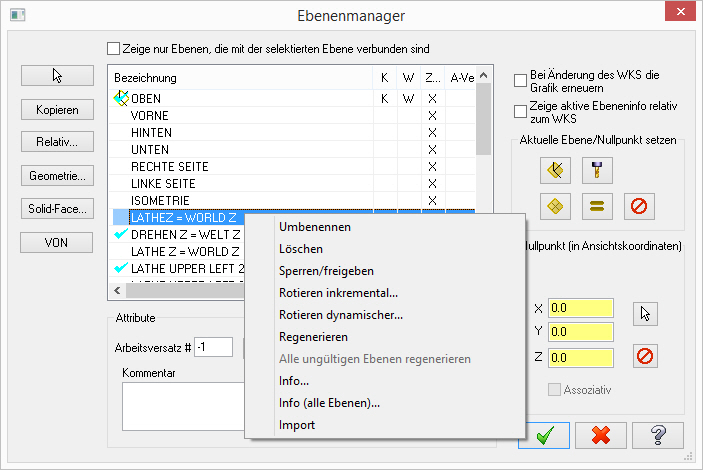Open the Geometrie... button

(x=57, y=176)
